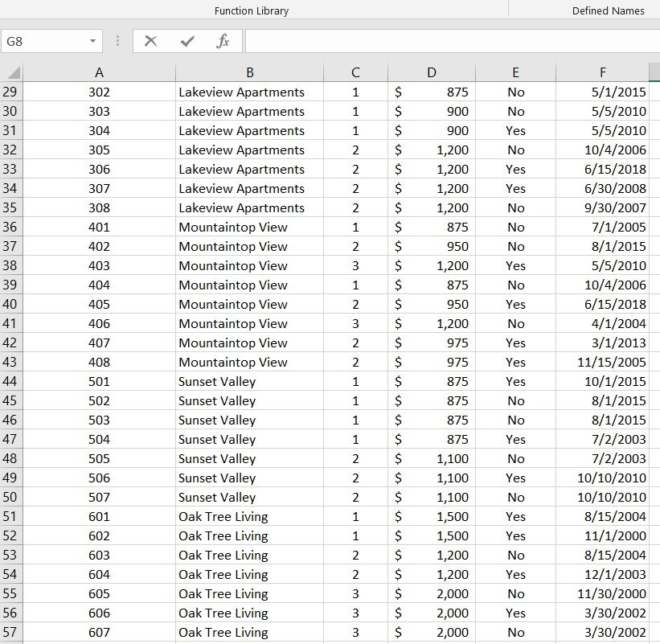Click date cell 7/1/2005
This screenshot has width=660, height=644.
[x=603, y=227]
